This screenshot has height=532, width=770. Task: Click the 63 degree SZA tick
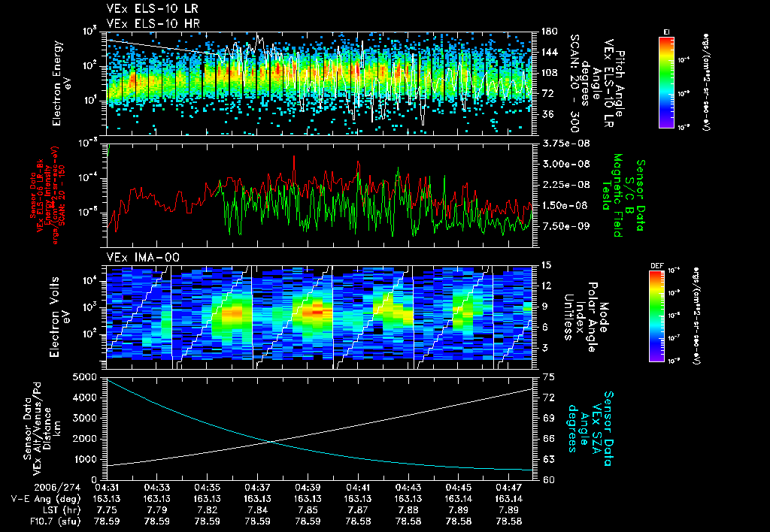point(549,459)
